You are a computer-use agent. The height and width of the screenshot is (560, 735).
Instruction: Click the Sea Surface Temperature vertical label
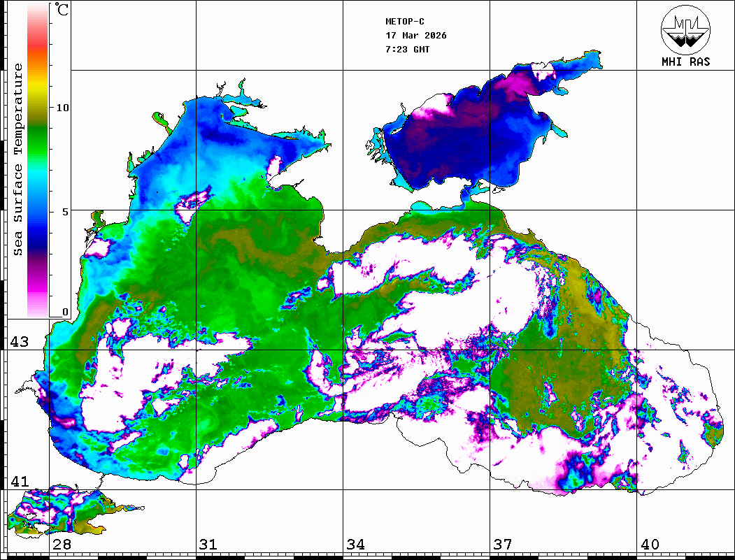[x=18, y=159]
